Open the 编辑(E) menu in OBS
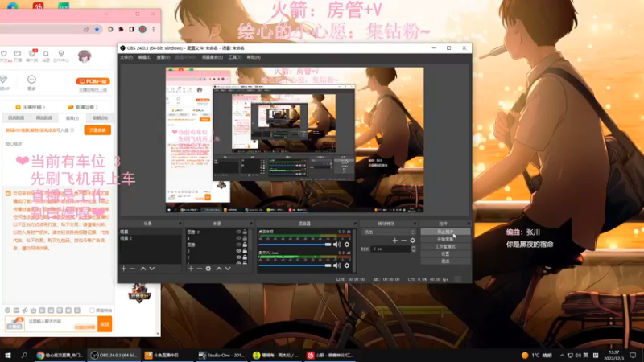The width and height of the screenshot is (644, 362). 145,57
